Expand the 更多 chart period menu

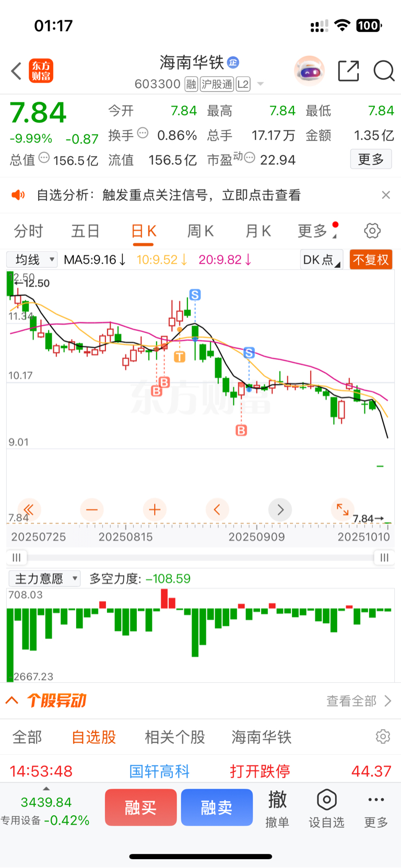coord(316,231)
